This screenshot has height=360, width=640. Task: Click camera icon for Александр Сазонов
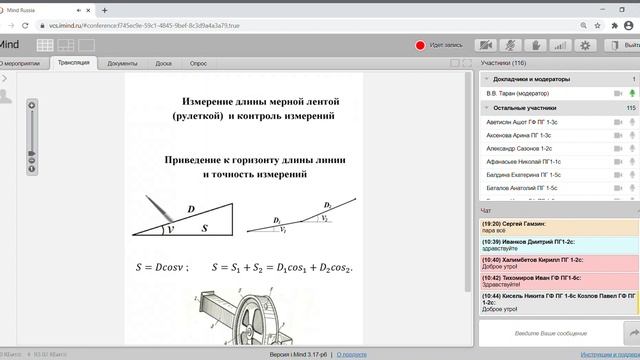pyautogui.click(x=618, y=149)
